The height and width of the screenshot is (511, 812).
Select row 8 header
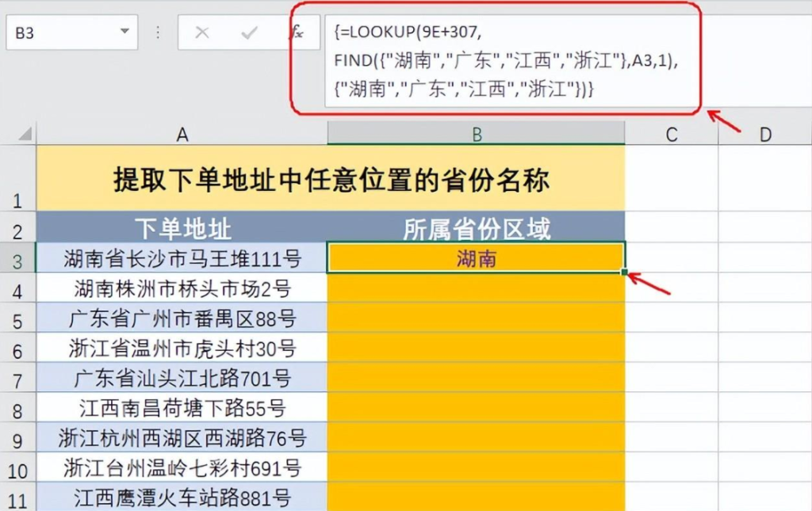click(x=17, y=407)
